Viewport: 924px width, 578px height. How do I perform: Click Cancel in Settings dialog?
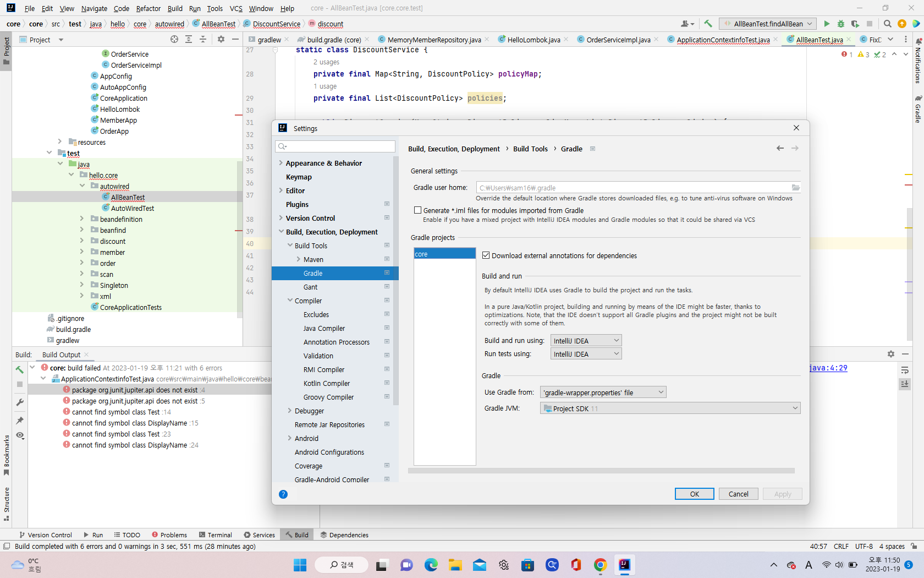pyautogui.click(x=738, y=494)
